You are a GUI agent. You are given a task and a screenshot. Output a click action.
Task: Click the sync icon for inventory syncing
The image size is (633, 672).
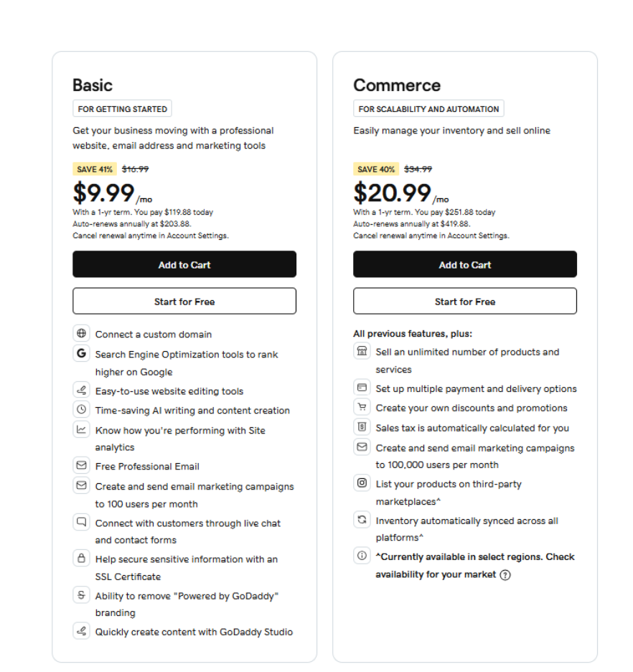pos(362,520)
